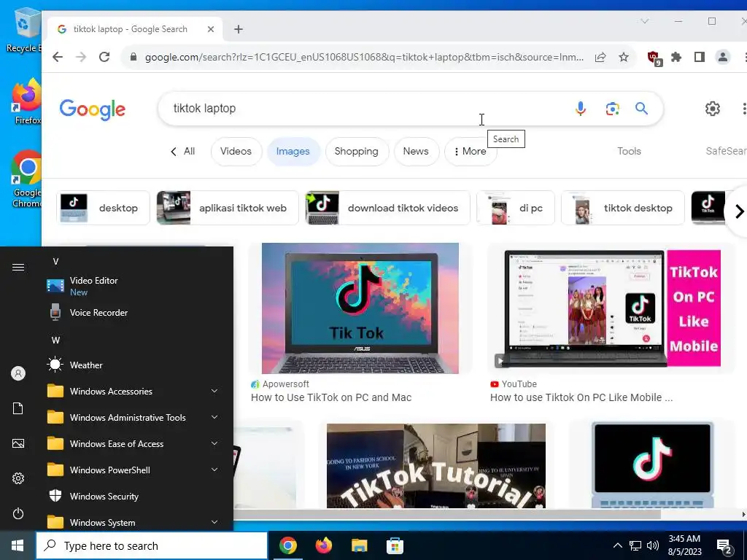Open the Power options in Start menu
This screenshot has width=747, height=560.
click(18, 513)
